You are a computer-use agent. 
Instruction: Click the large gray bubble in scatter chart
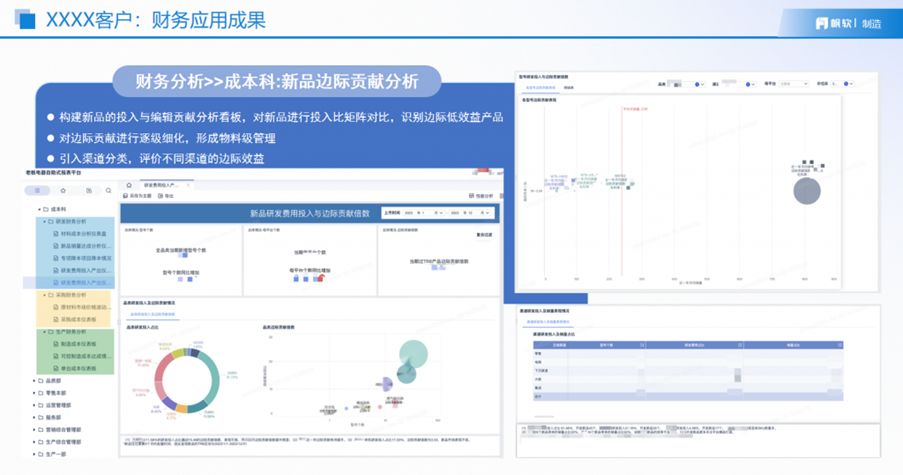click(807, 191)
